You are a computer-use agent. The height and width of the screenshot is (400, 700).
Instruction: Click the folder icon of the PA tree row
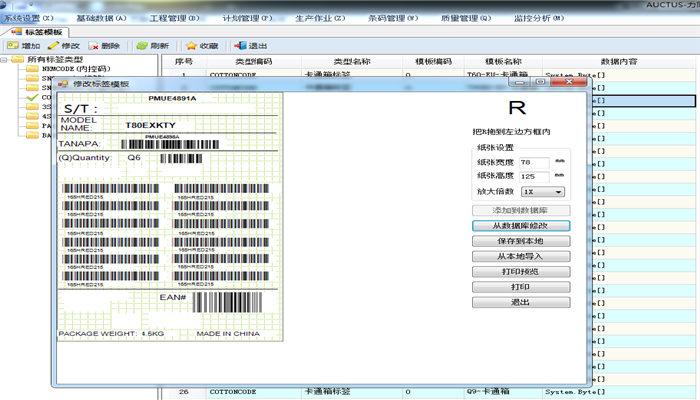(32, 125)
